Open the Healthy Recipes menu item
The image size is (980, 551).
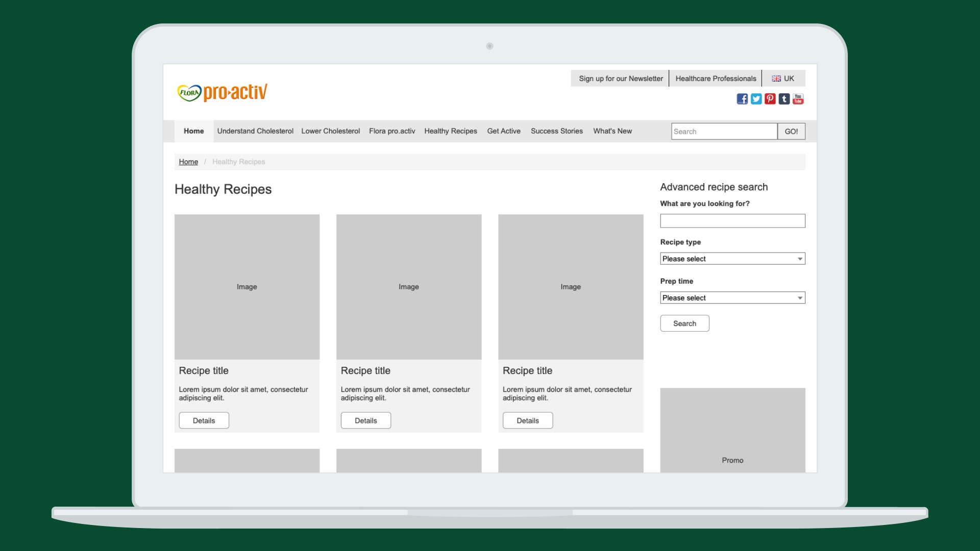click(451, 131)
